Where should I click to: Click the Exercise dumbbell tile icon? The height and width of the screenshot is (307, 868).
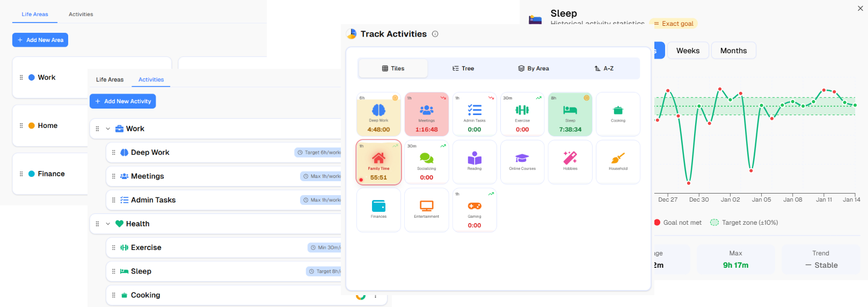[x=522, y=110]
